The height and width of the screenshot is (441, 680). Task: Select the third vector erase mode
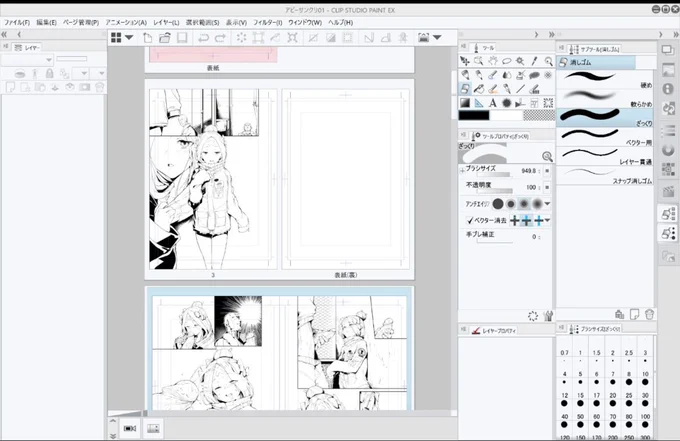(539, 221)
